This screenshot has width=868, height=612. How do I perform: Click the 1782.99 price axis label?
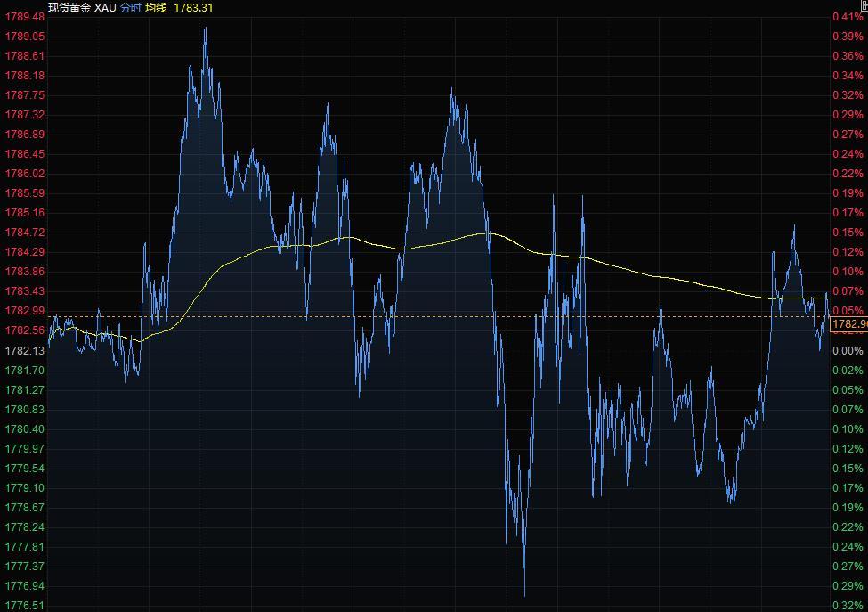pyautogui.click(x=25, y=311)
